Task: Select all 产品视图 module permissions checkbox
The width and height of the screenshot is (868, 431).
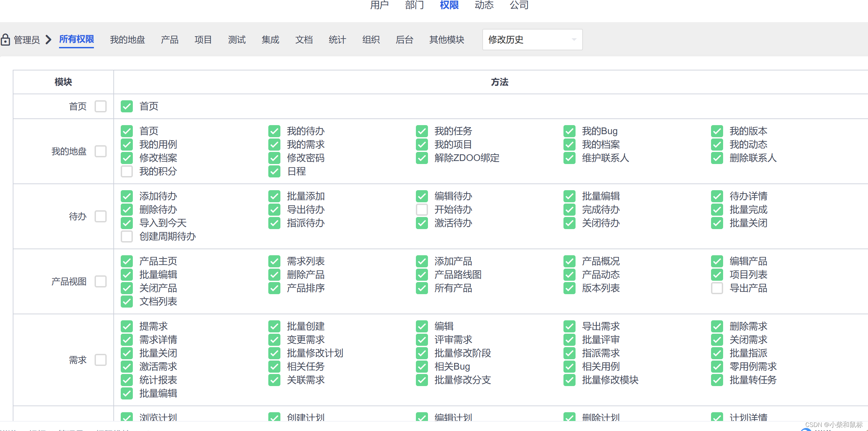Action: pyautogui.click(x=100, y=281)
